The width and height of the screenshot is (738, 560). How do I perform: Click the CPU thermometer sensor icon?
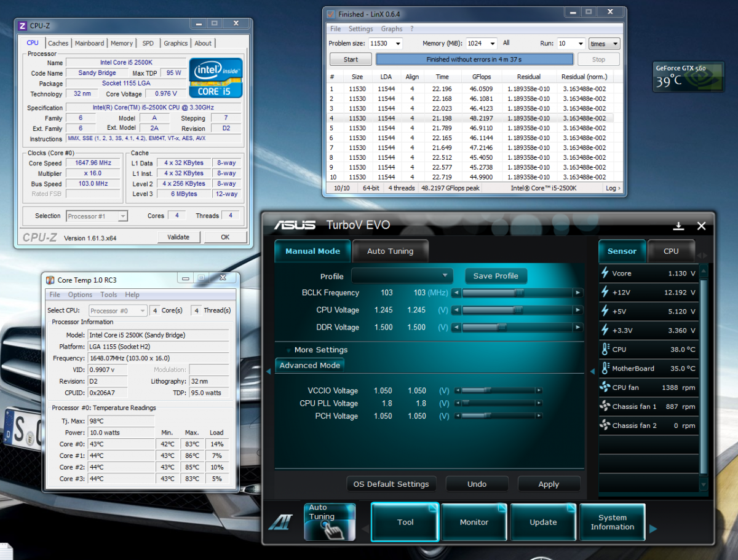coord(605,349)
